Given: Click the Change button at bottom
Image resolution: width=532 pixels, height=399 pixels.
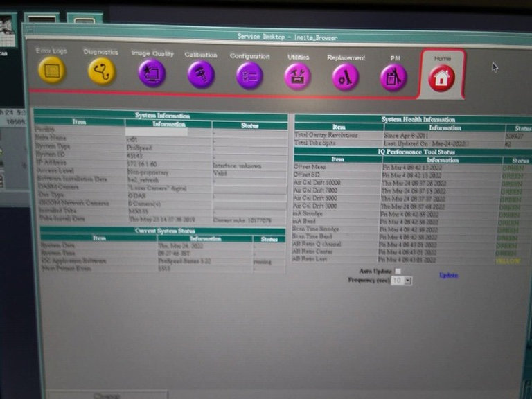Looking at the screenshot, I should pos(107,396).
